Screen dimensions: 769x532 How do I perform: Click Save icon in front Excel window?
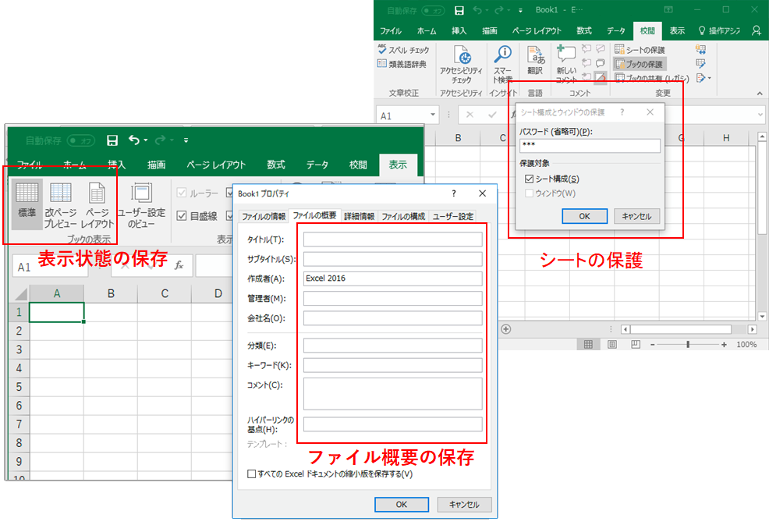click(112, 140)
